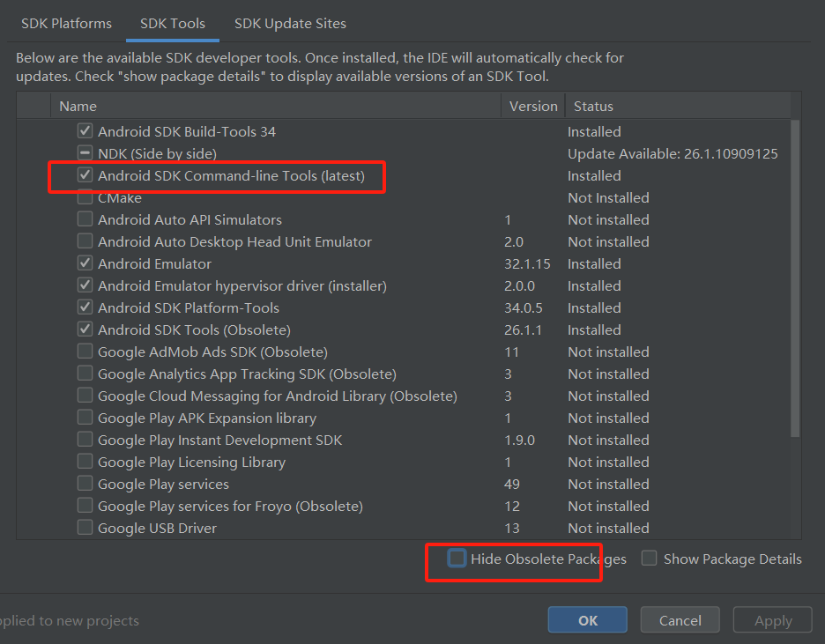825x644 pixels.
Task: Check Google Play services package
Action: (85, 484)
